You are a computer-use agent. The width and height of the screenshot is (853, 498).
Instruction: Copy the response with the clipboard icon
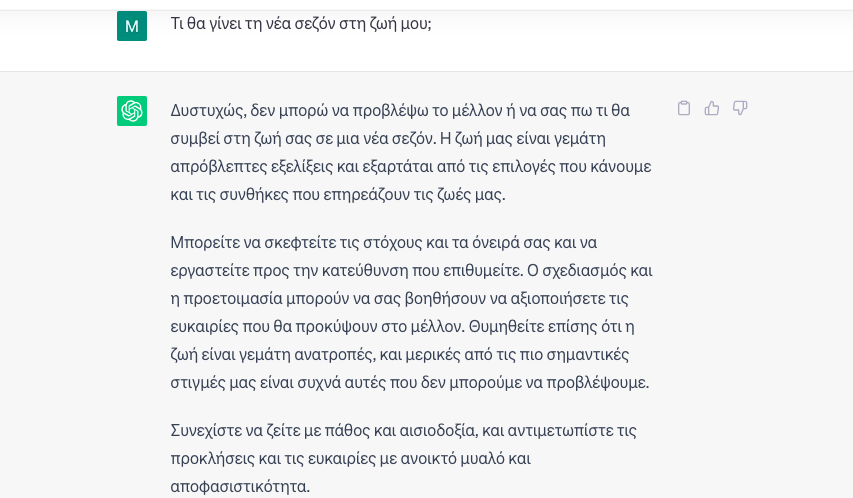point(684,108)
